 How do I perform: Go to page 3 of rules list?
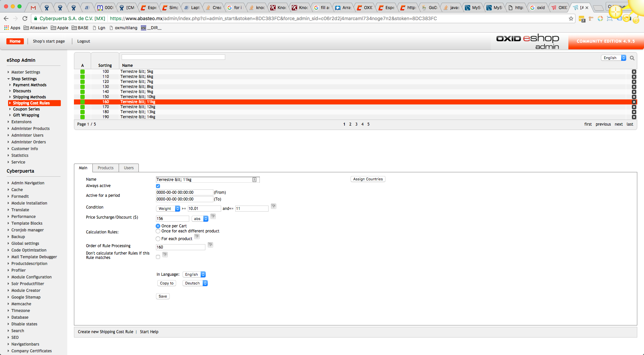coord(356,124)
